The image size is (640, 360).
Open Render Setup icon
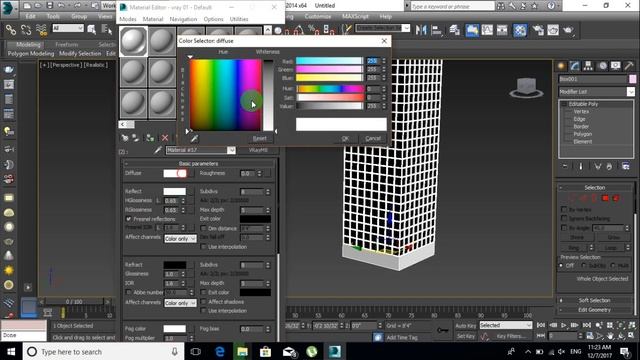538,30
